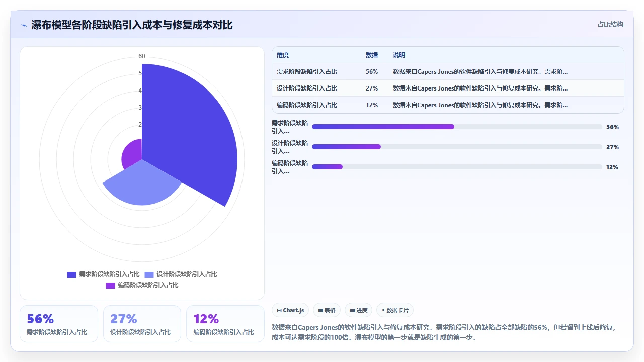Click the 说明 column header
This screenshot has width=644, height=362.
399,55
